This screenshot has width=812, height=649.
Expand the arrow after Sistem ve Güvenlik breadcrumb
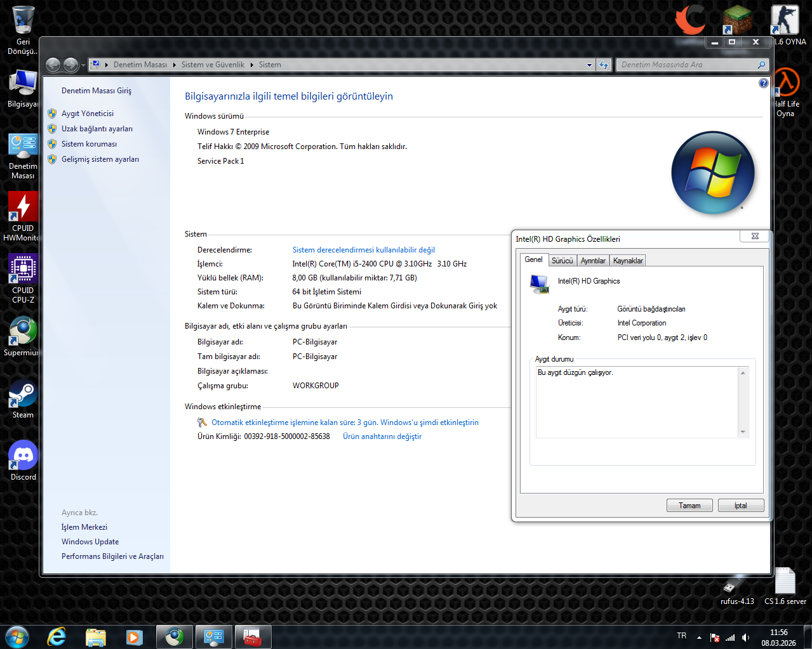coord(252,65)
